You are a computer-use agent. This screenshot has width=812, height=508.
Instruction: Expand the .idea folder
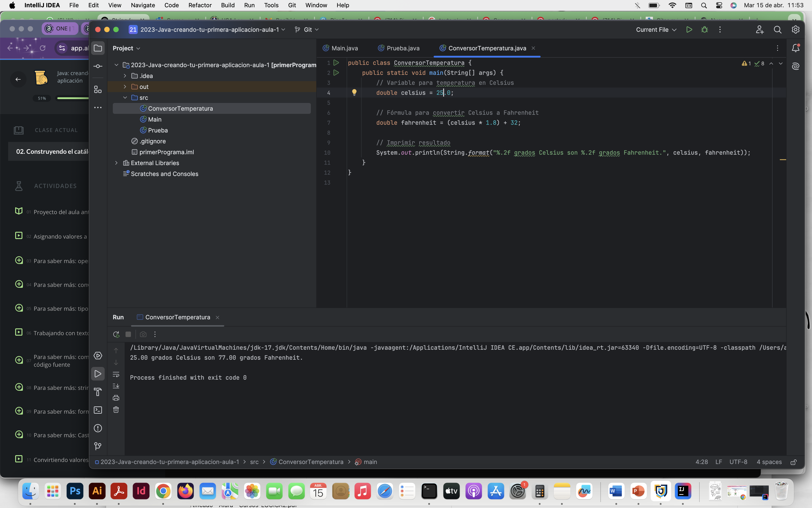click(x=125, y=76)
